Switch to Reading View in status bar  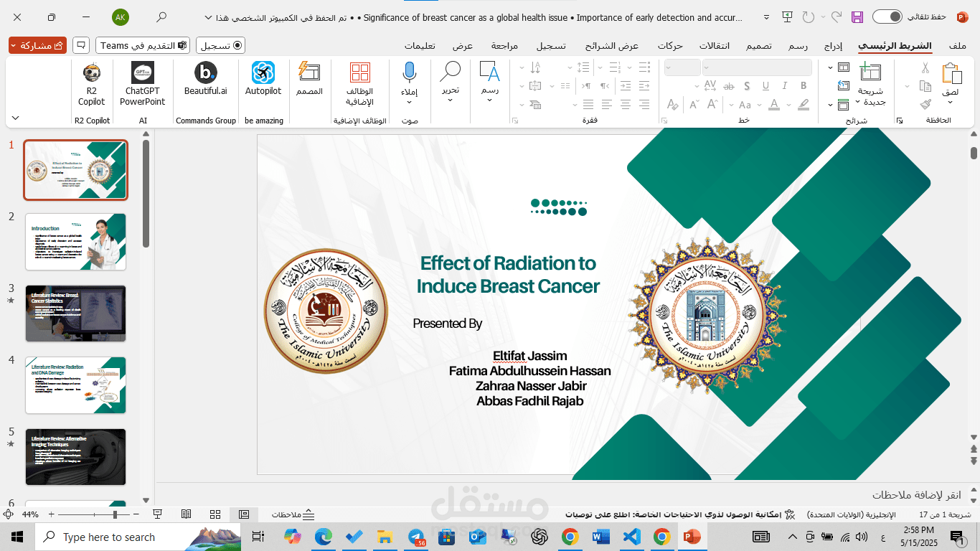coord(187,514)
